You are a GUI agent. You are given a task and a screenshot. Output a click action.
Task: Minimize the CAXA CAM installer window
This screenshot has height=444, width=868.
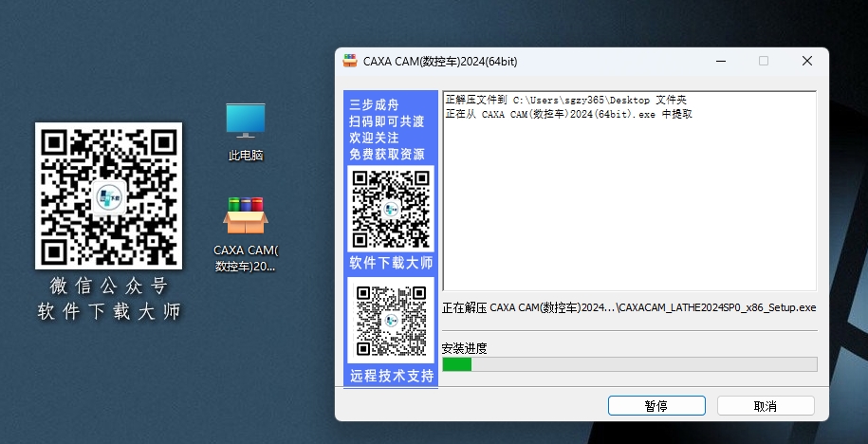pos(721,61)
